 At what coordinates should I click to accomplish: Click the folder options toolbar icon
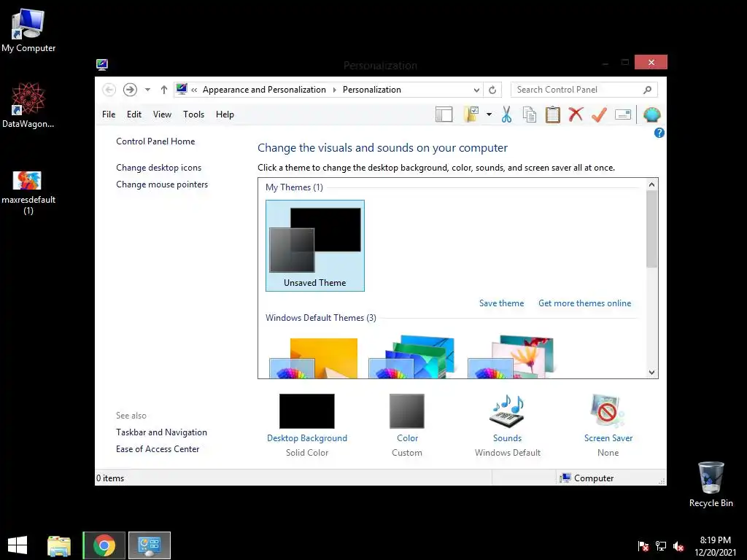[x=471, y=114]
